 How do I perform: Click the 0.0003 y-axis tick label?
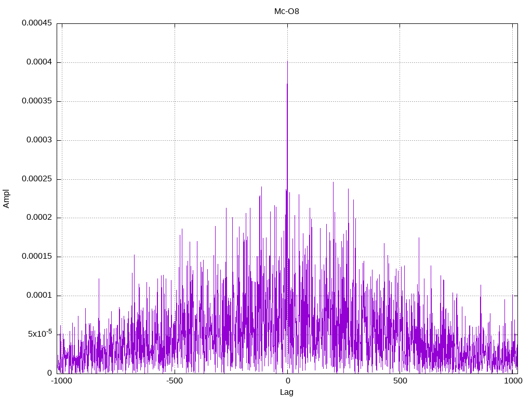point(39,140)
